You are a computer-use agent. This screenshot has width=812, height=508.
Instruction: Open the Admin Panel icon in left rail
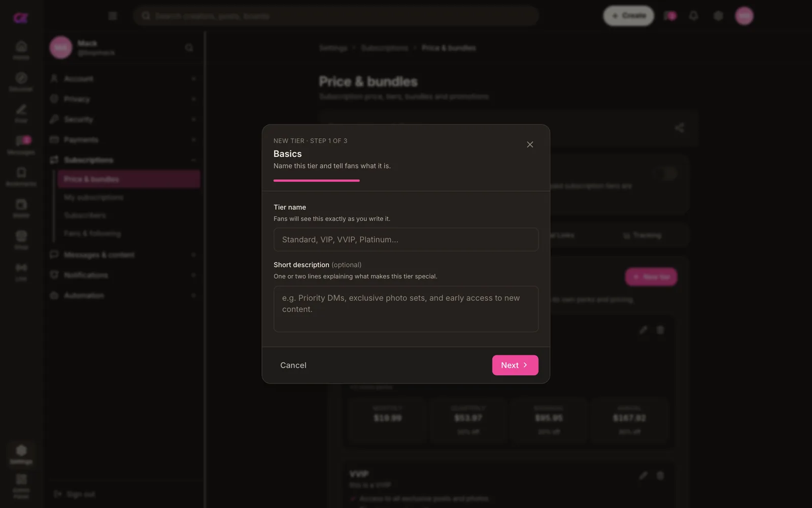click(21, 485)
